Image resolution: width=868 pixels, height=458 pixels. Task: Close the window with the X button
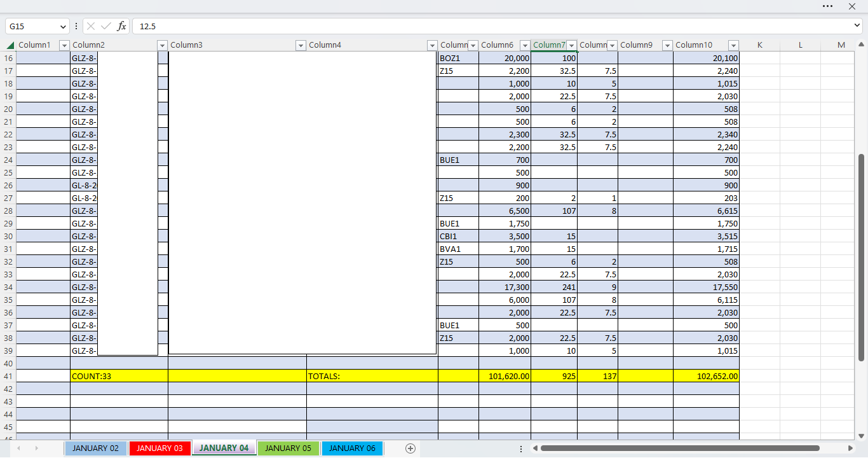853,6
